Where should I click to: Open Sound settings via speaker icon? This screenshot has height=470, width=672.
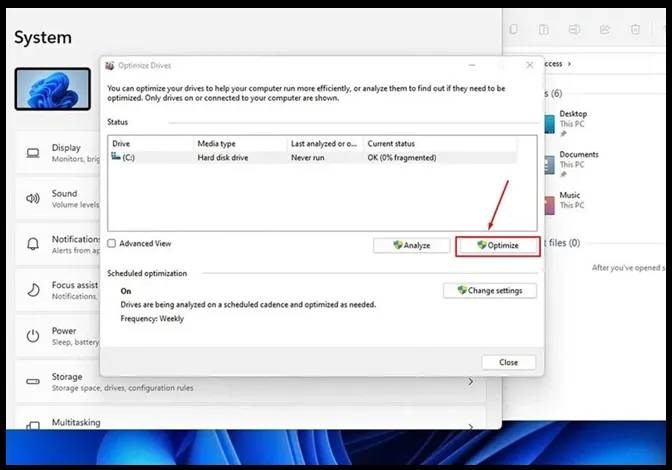tap(33, 198)
